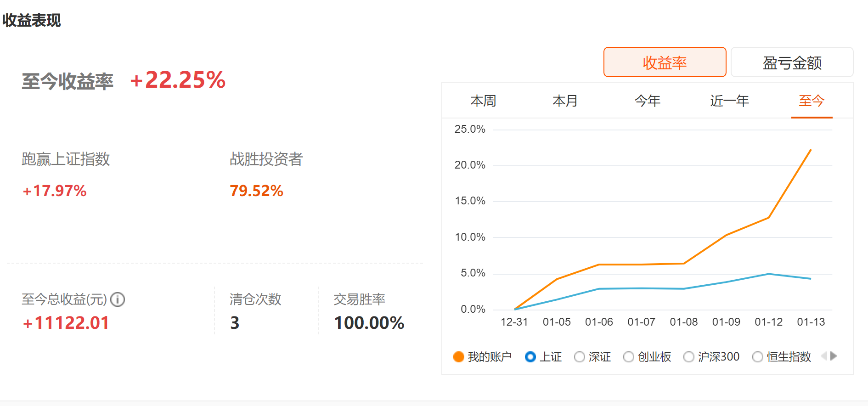The width and height of the screenshot is (868, 406).
Task: Open the 本月 time range tab
Action: tap(565, 101)
